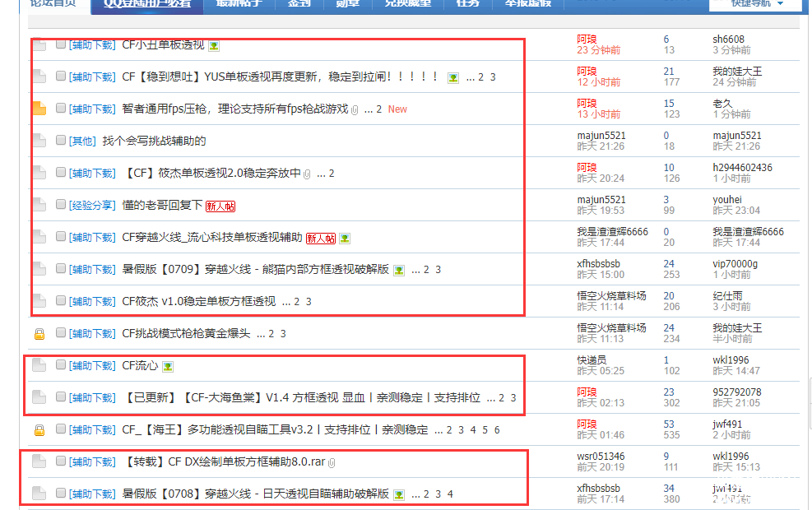Go to page 6 of CF_【海王】thread
The height and width of the screenshot is (510, 812).
tap(497, 430)
